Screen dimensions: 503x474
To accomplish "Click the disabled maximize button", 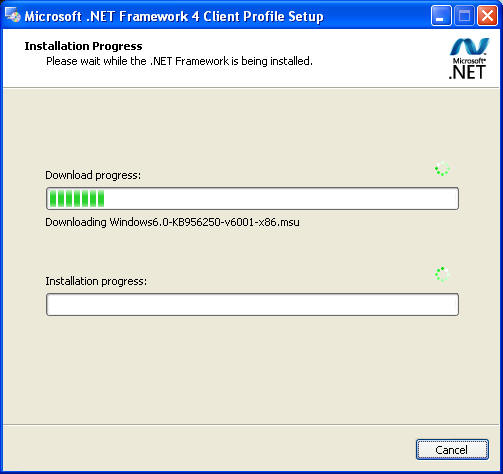I will [x=464, y=16].
